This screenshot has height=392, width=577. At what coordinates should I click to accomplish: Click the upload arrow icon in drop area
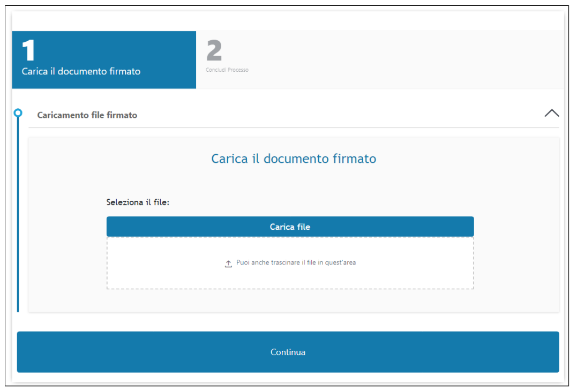point(228,263)
